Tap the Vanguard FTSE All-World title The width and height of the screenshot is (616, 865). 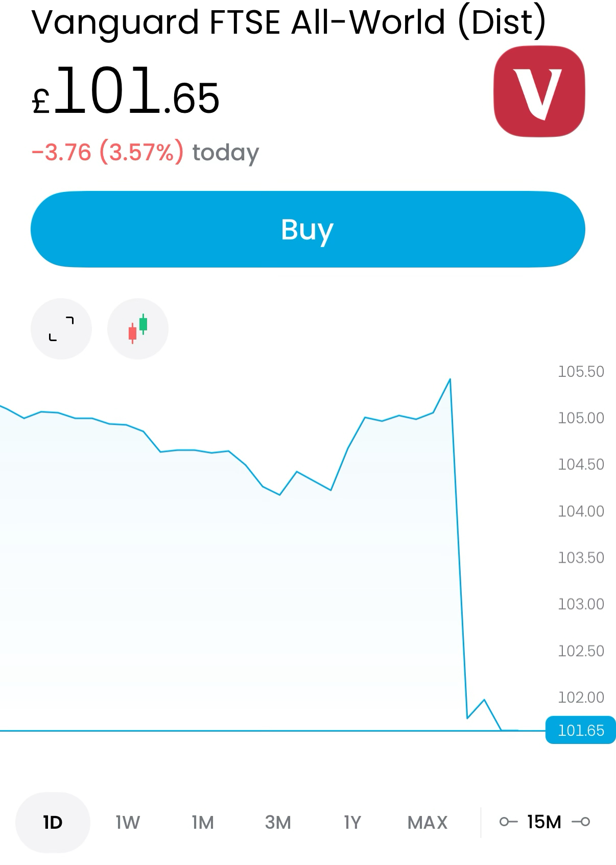(x=289, y=22)
